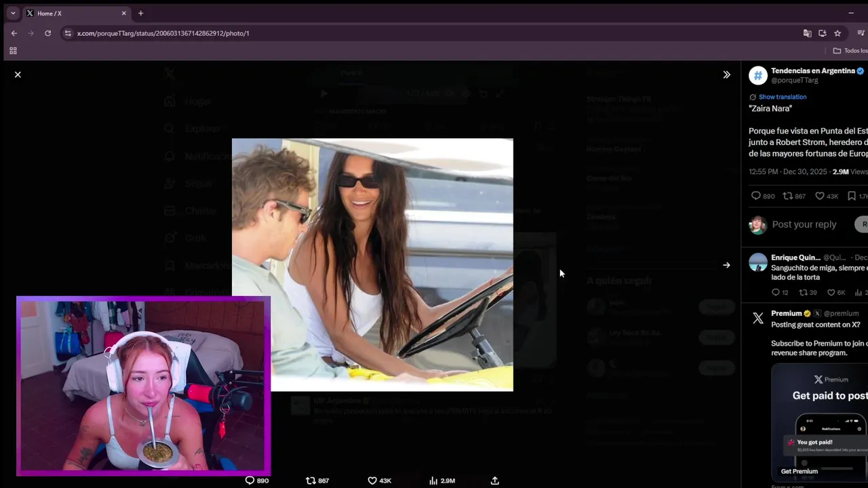Image resolution: width=868 pixels, height=488 pixels.
Task: Click the reply icon showing 890 in sidebar
Action: [756, 196]
